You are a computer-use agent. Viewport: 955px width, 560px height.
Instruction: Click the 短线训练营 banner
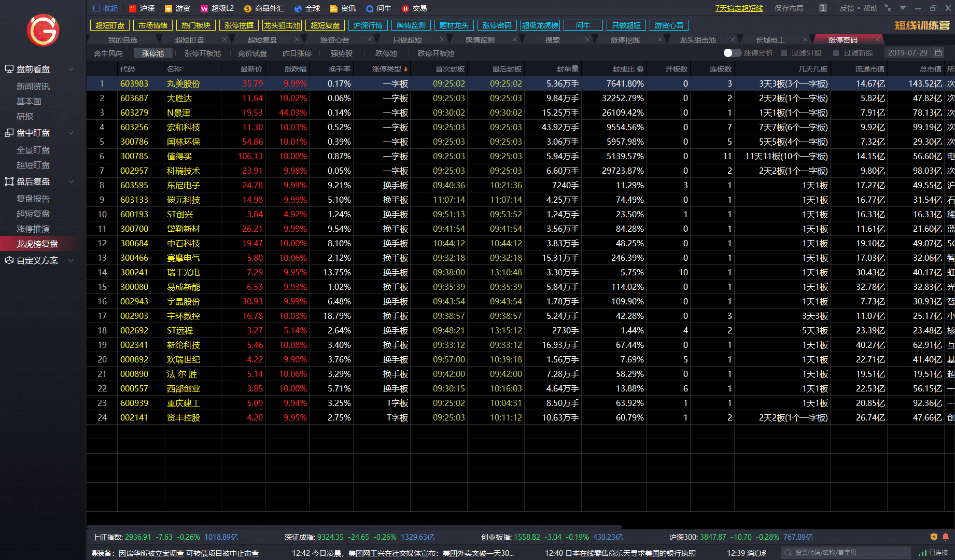coord(922,25)
